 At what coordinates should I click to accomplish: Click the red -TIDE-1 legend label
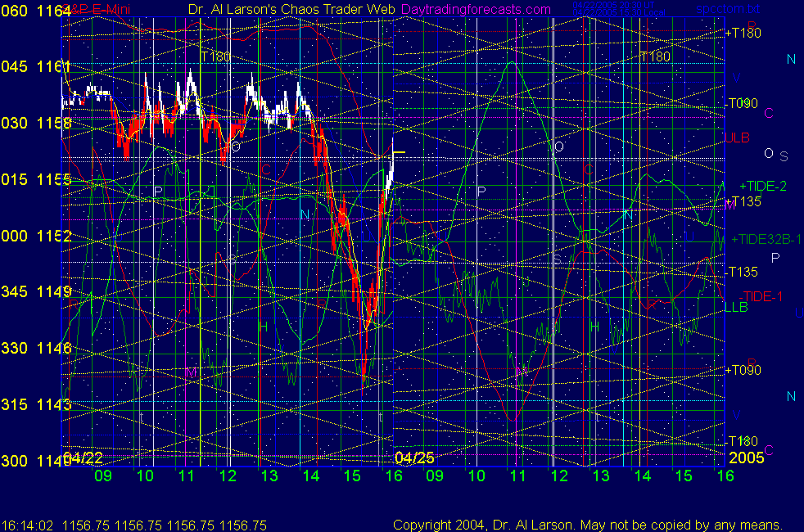(x=761, y=296)
